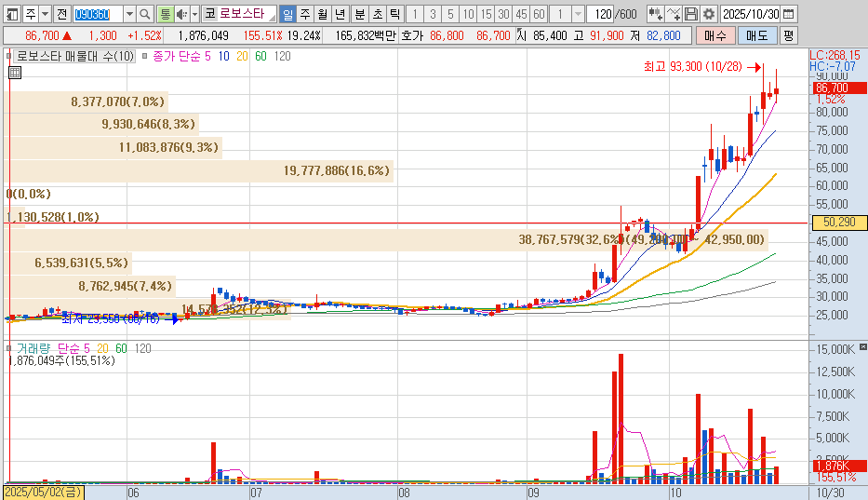Click the panel layout icon at top-left
Screen dimensions: 868x500
point(10,14)
